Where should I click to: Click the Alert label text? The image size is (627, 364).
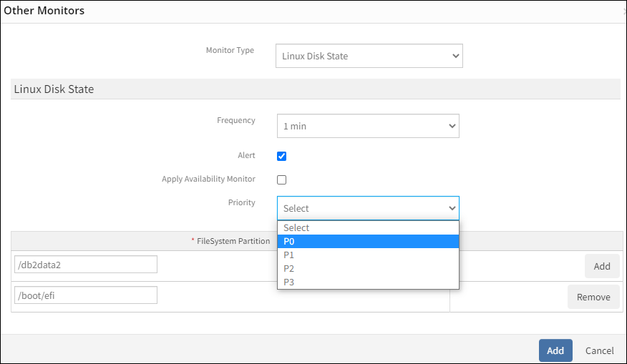[x=246, y=155]
